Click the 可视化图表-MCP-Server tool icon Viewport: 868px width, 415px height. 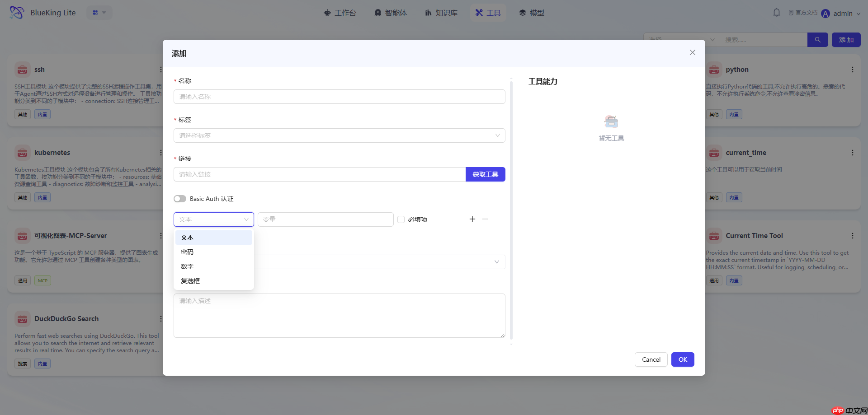(22, 236)
